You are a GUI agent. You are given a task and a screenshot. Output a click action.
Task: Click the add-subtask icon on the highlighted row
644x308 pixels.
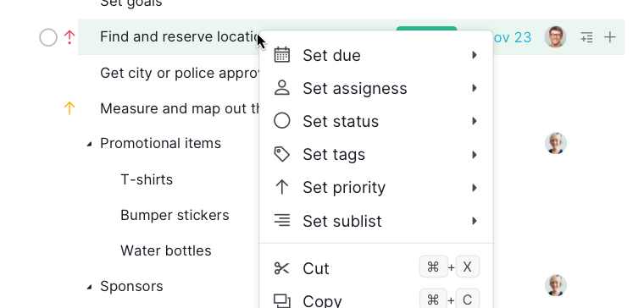click(586, 37)
